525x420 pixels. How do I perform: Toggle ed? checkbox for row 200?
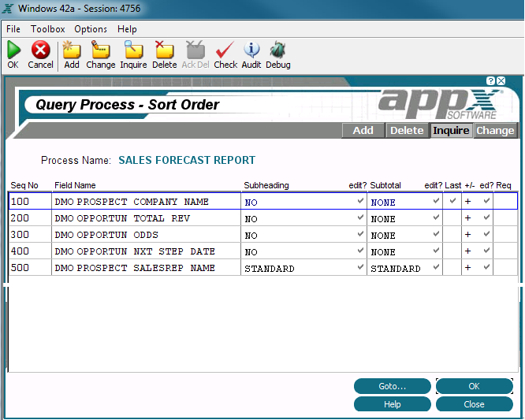coord(486,217)
